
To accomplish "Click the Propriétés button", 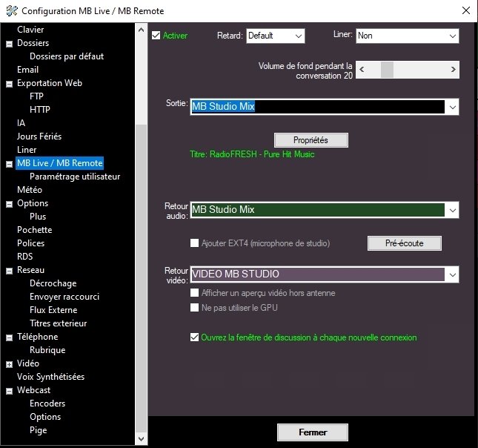I will pos(311,140).
